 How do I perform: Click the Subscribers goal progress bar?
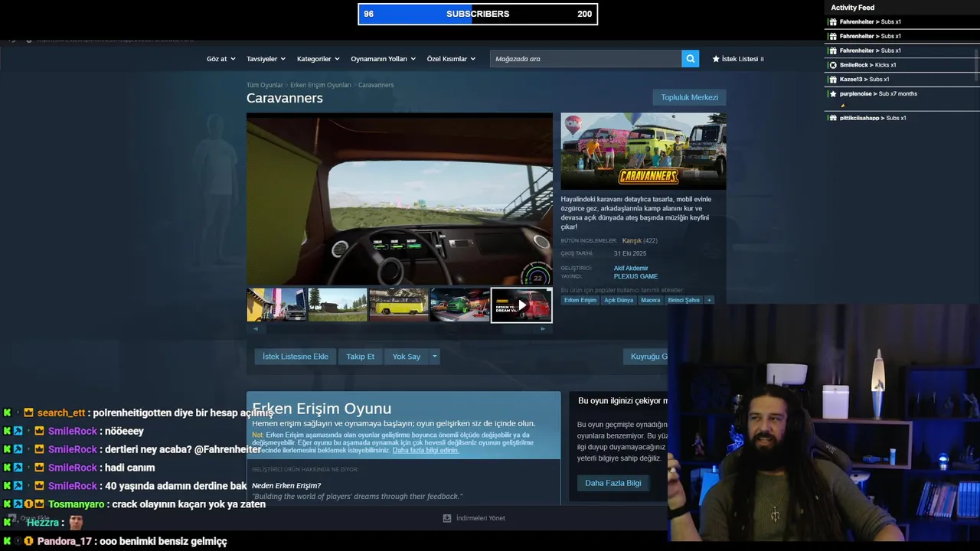point(478,14)
